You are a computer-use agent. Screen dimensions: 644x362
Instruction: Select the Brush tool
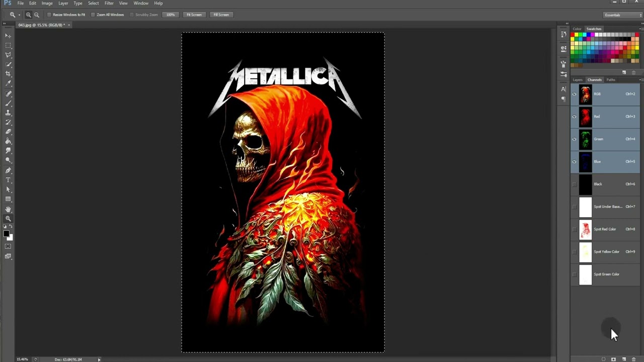(x=8, y=103)
